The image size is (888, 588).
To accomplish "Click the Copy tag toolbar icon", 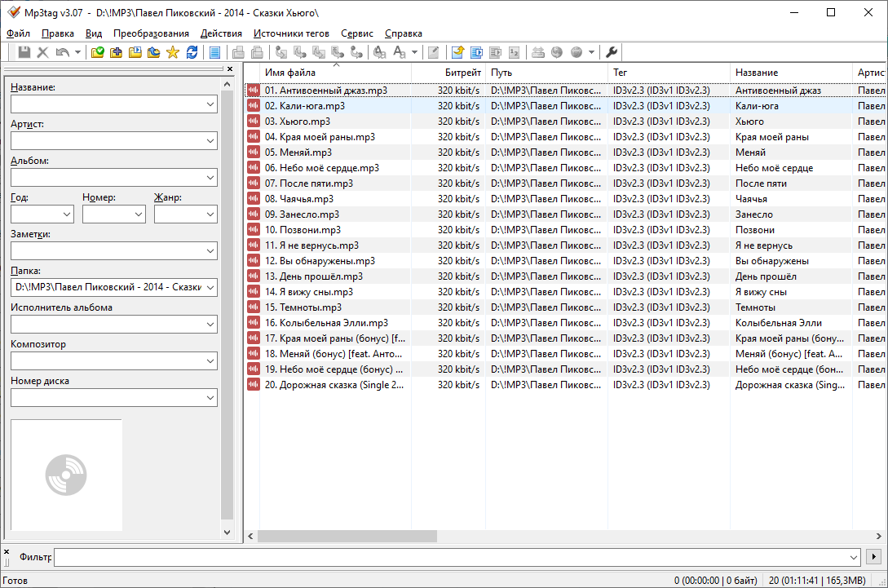I will click(x=238, y=52).
